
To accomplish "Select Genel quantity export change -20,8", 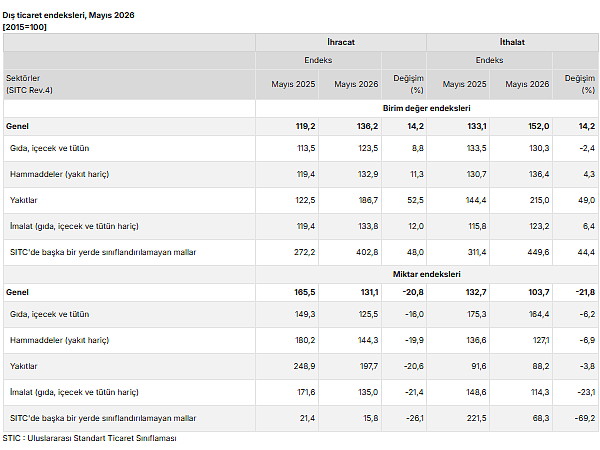I will pos(413,292).
